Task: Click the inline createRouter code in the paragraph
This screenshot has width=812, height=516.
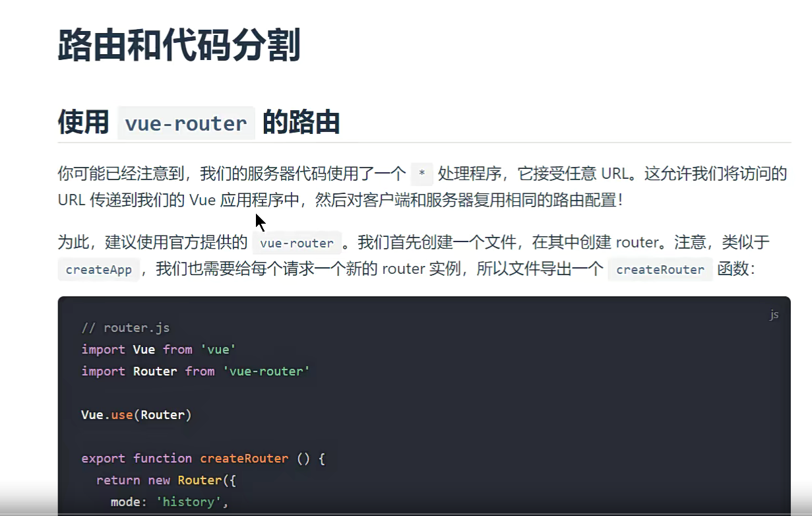Action: [660, 270]
